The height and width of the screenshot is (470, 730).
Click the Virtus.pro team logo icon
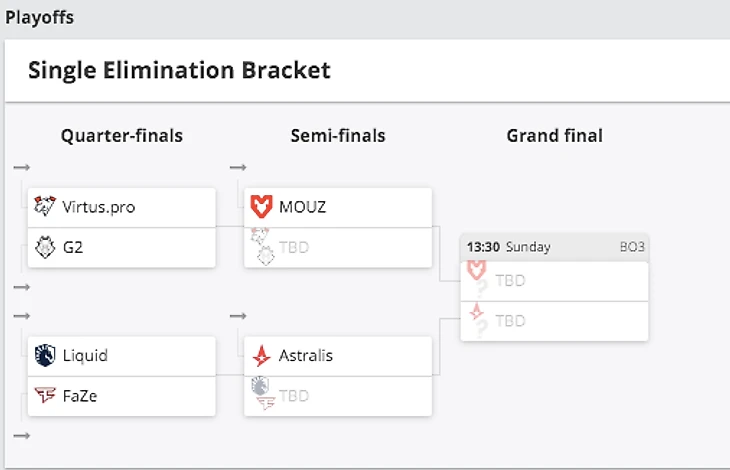[x=44, y=207]
